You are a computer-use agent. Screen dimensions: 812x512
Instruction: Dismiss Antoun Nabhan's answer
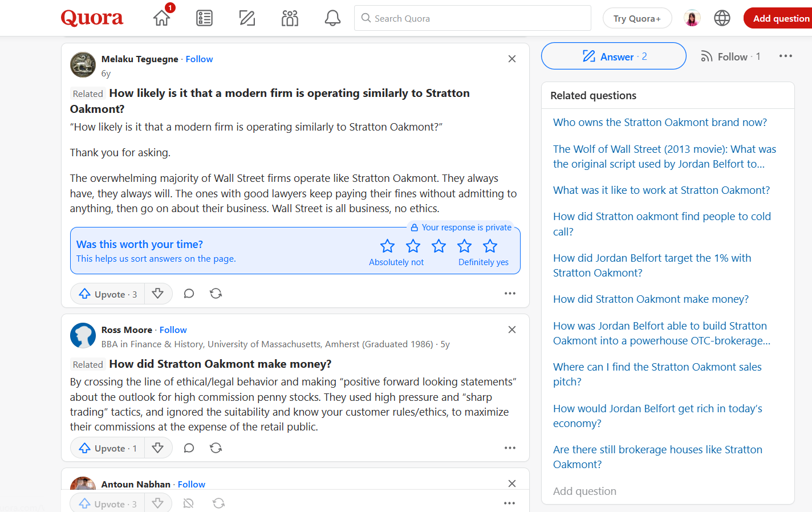coord(512,483)
